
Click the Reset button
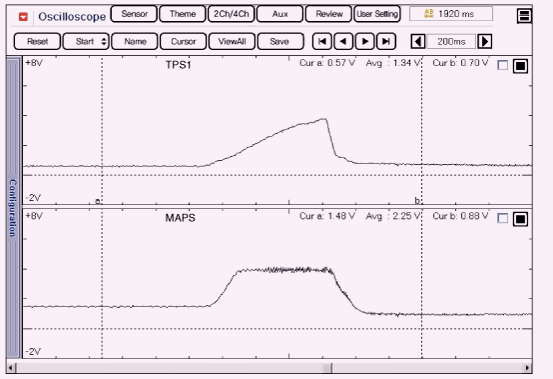click(x=37, y=42)
